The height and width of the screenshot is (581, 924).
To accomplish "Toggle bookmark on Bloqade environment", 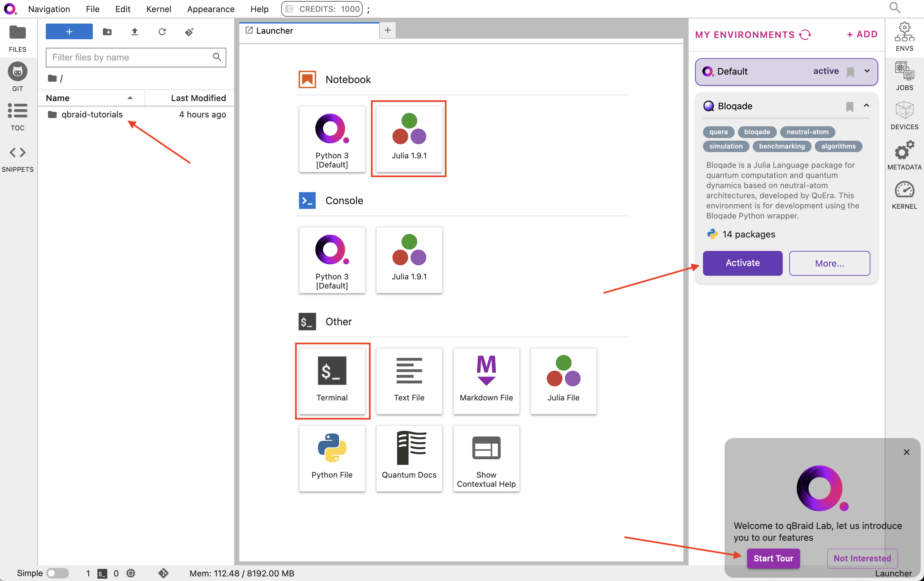I will pos(849,107).
